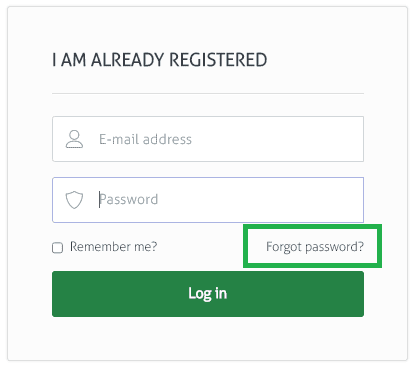
Task: Click empty right side of E-mail field
Action: [x=283, y=139]
